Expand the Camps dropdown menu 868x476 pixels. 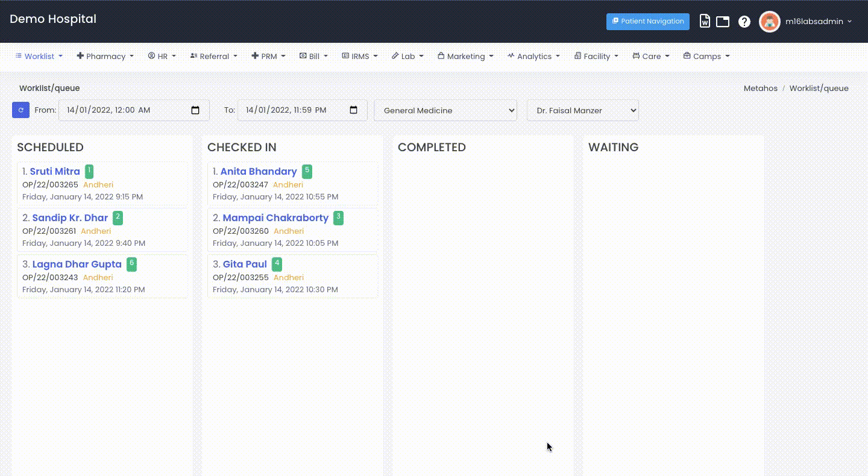707,56
